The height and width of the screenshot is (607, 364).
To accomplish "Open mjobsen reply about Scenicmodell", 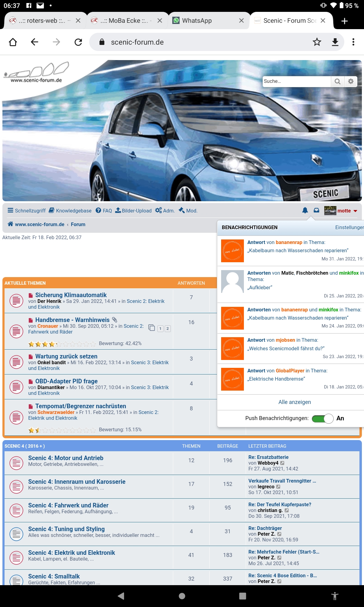I will tap(291, 348).
